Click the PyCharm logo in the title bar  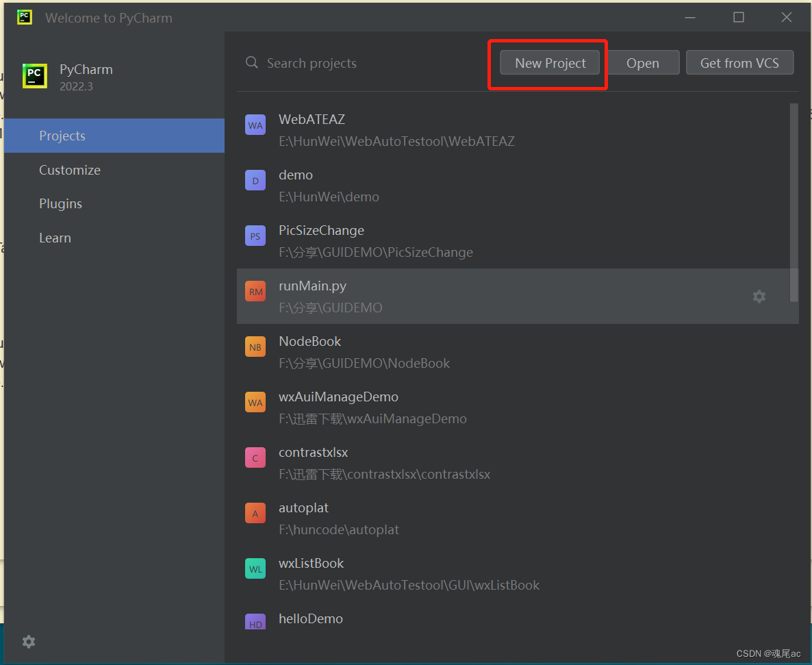coord(25,17)
